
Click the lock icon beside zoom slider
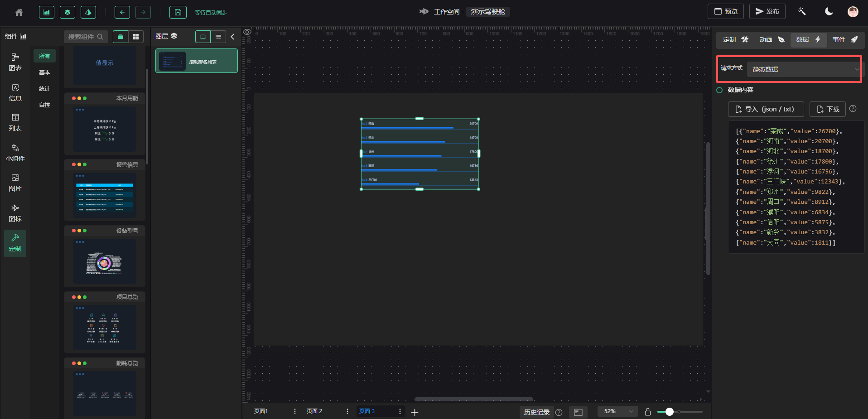click(x=648, y=412)
